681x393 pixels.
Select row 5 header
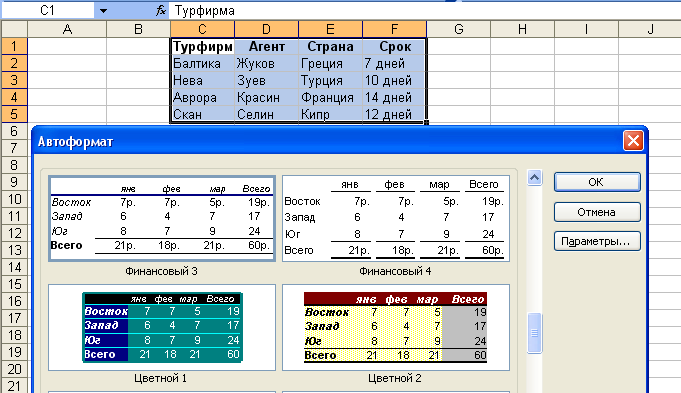tap(14, 114)
